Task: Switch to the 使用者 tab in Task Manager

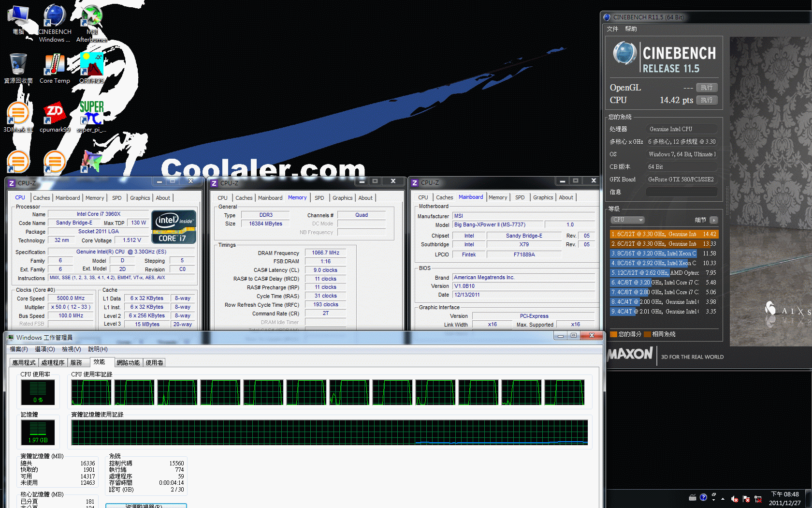Action: (x=154, y=362)
